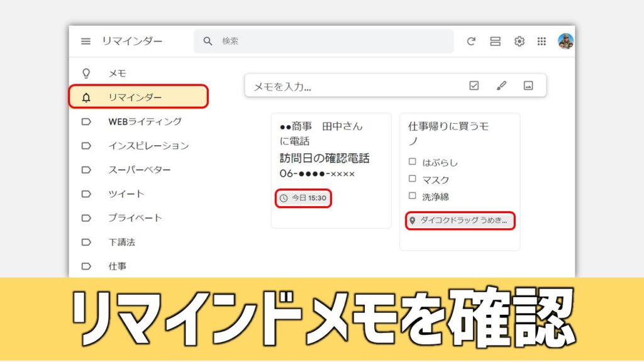644x362 pixels.
Task: Open the スーパーベター label
Action: tap(139, 170)
